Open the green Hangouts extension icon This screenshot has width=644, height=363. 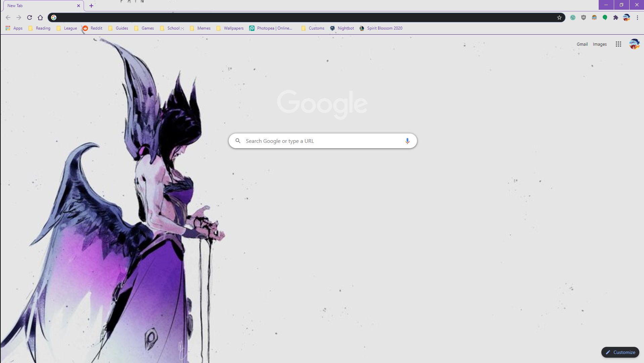click(x=604, y=17)
